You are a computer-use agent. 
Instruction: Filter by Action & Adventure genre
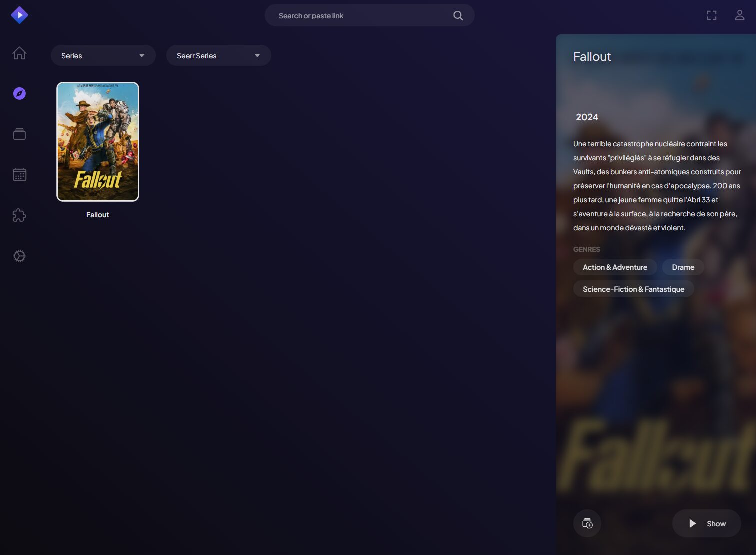click(x=615, y=267)
